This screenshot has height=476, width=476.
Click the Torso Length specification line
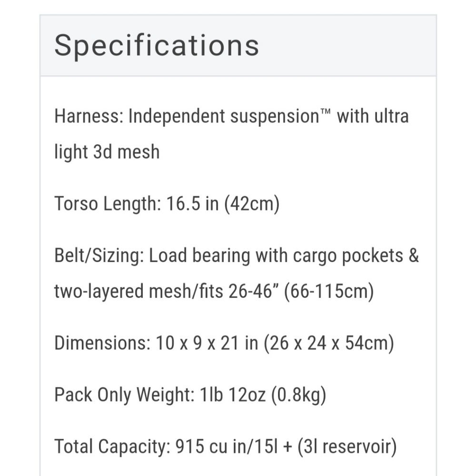pos(167,203)
